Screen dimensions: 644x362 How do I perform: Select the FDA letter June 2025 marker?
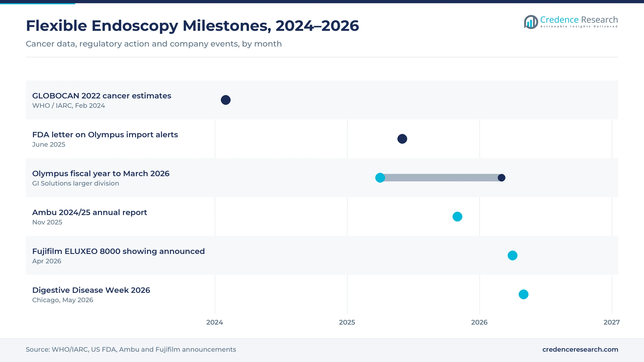(402, 139)
